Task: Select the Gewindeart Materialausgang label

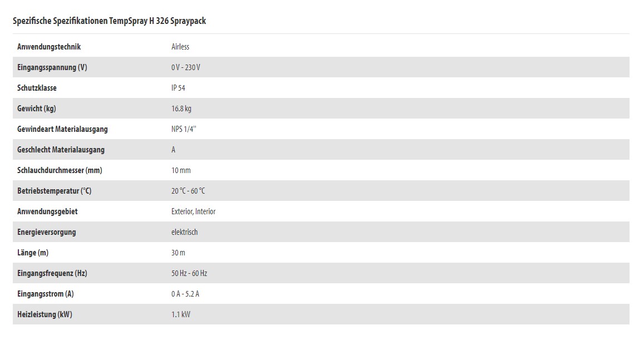Action: coord(62,129)
